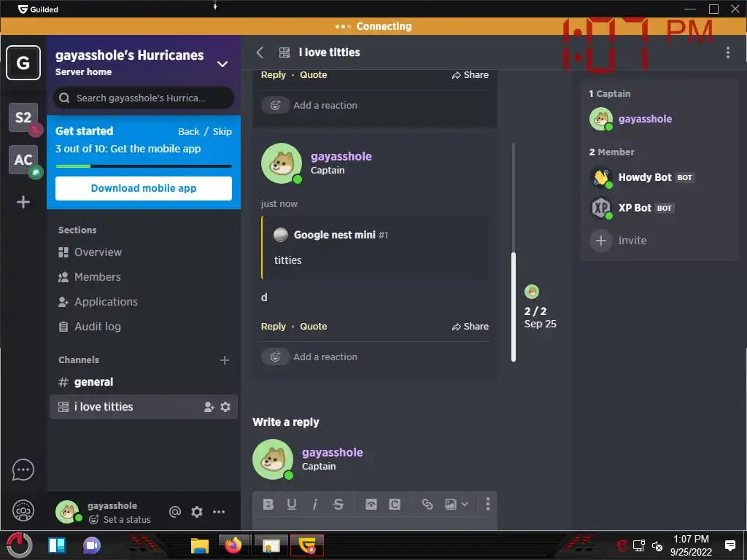Image resolution: width=747 pixels, height=560 pixels.
Task: Share the upper post
Action: coord(471,75)
